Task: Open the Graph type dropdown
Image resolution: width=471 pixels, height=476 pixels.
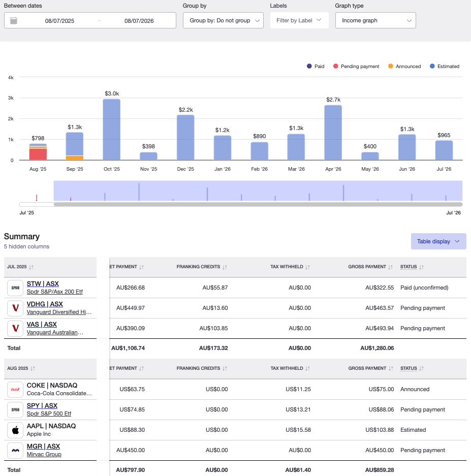Action: (x=375, y=20)
